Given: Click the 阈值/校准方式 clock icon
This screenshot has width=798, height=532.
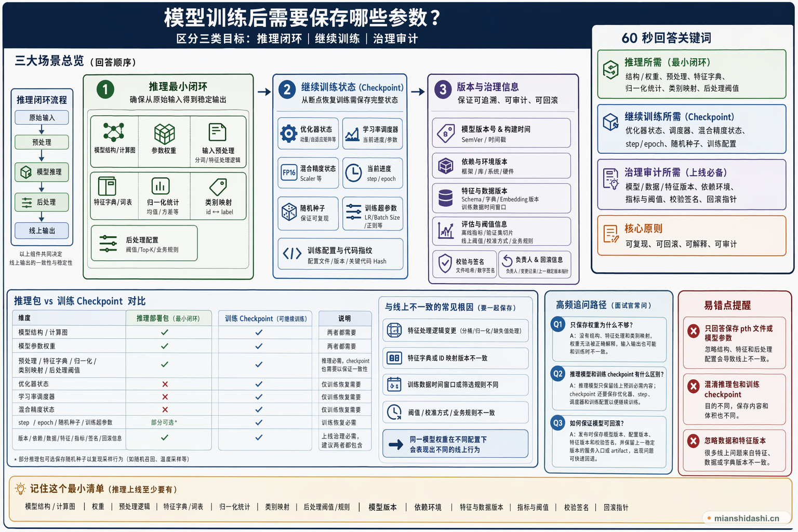Looking at the screenshot, I should coord(394,412).
